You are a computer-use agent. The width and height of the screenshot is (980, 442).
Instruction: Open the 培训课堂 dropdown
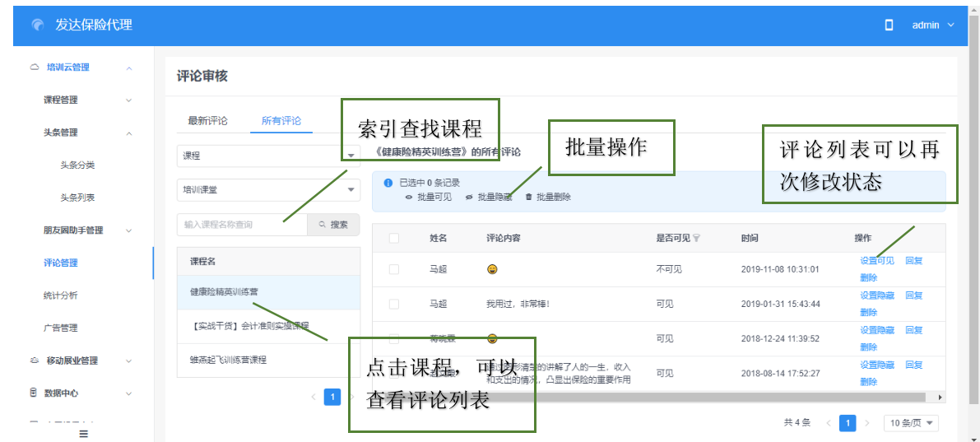click(x=268, y=190)
